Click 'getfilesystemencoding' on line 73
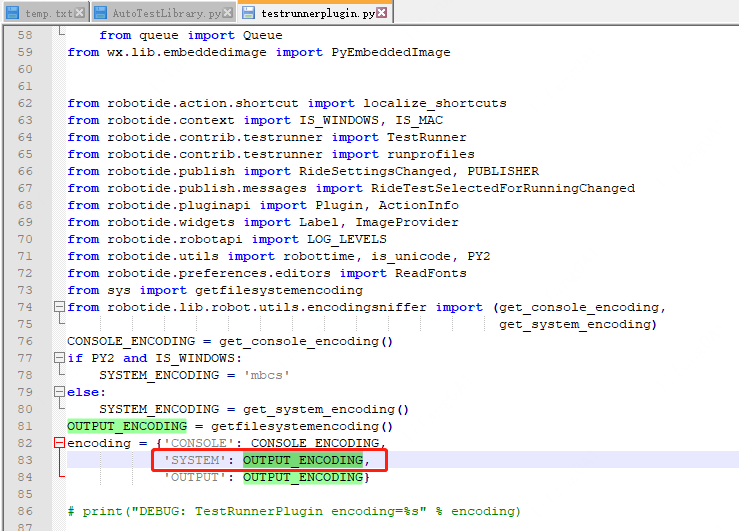739x531 pixels. click(279, 290)
